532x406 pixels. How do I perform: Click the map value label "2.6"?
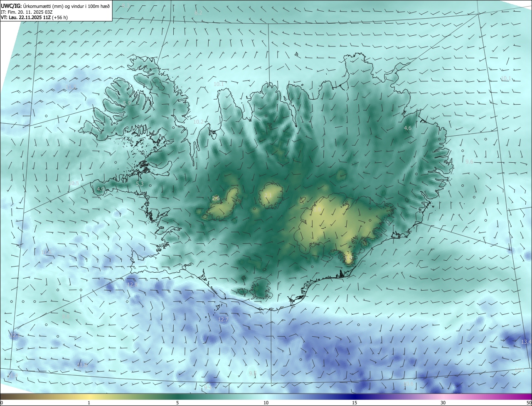(x=216, y=198)
